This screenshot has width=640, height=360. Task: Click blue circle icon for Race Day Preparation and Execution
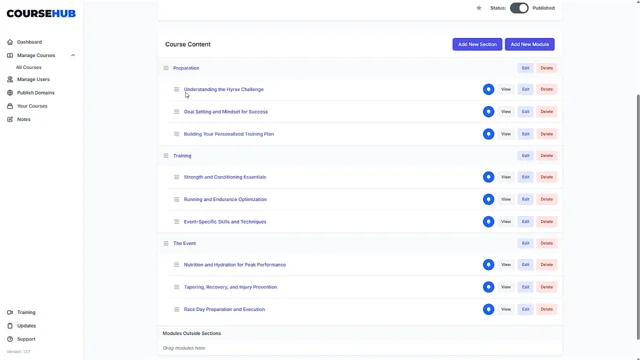pyautogui.click(x=488, y=309)
